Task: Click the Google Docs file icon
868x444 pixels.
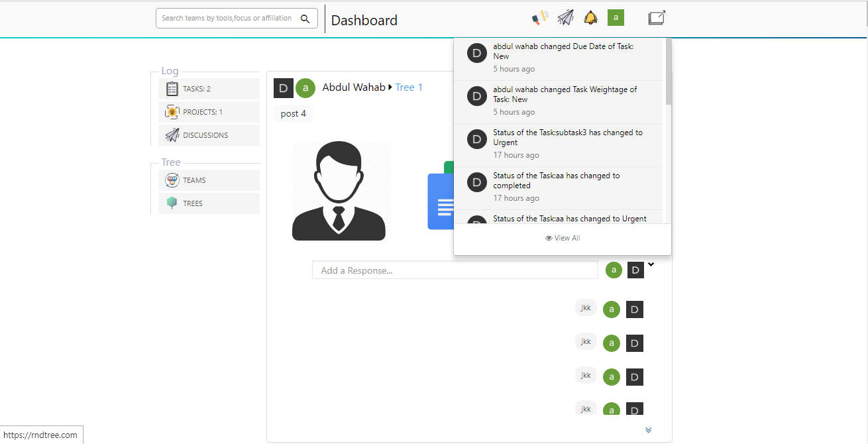Action: [440, 200]
